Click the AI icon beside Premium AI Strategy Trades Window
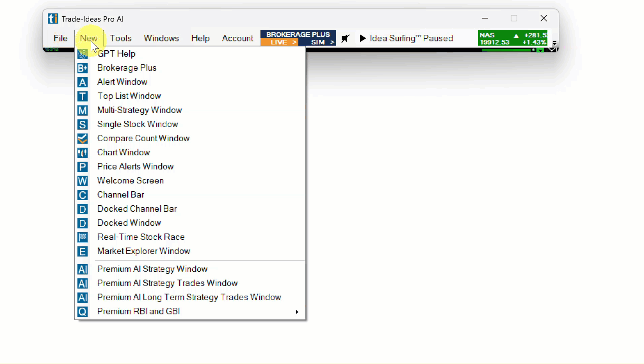The height and width of the screenshot is (364, 644). pos(83,283)
